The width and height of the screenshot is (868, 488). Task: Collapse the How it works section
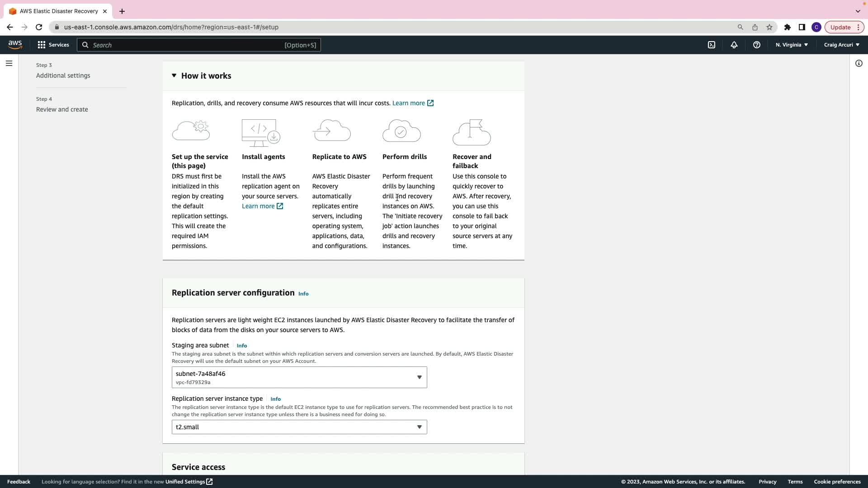pos(174,75)
